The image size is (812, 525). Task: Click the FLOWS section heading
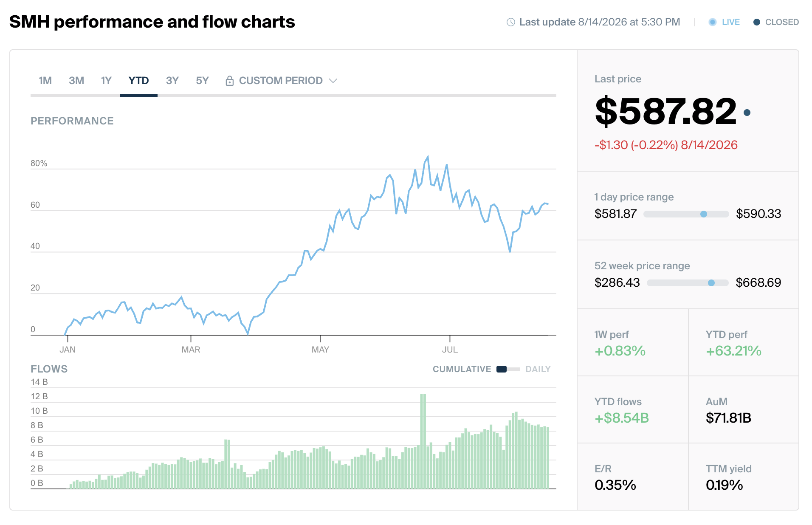[x=49, y=369]
